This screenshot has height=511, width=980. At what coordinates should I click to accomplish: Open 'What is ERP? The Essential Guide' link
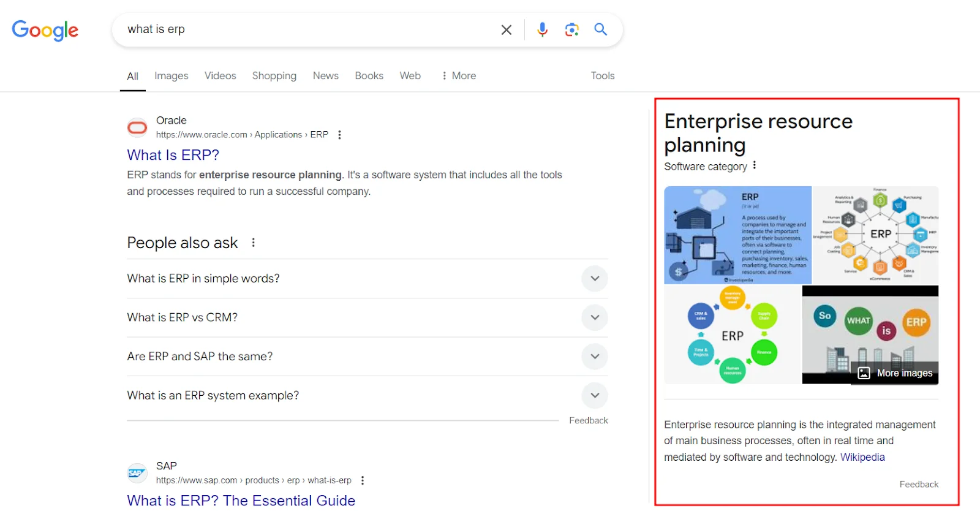point(241,501)
